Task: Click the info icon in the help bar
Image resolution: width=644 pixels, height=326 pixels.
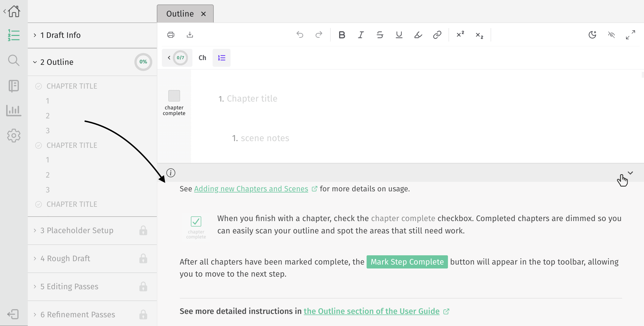Action: 171,173
